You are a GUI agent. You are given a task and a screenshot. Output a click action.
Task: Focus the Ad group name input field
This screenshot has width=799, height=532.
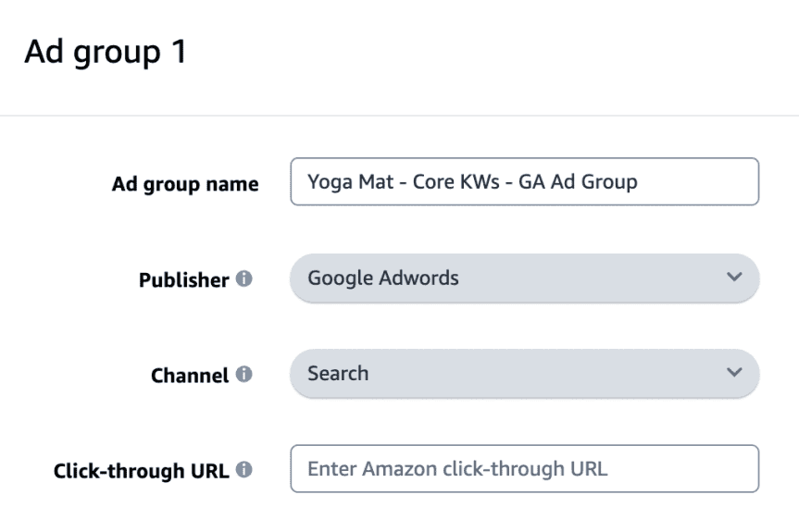point(524,181)
